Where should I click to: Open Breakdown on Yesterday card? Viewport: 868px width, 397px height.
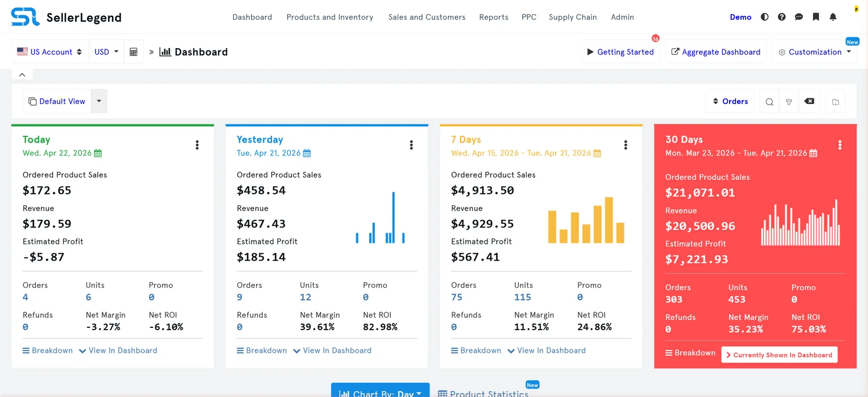pyautogui.click(x=262, y=351)
